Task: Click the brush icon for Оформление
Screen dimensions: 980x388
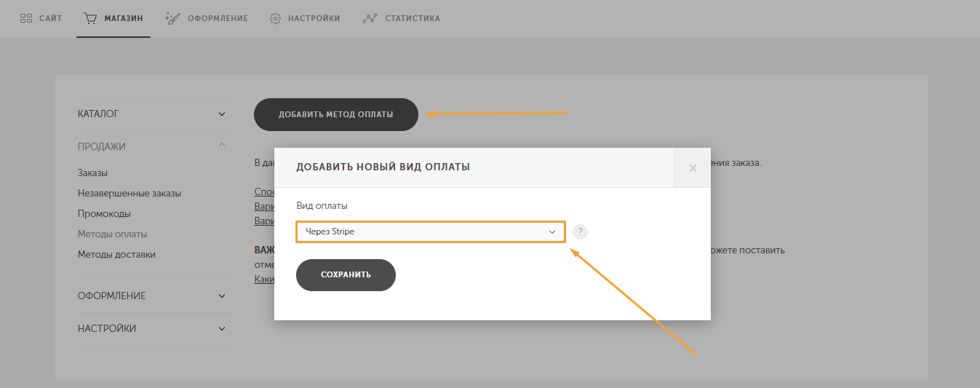Action: tap(172, 18)
